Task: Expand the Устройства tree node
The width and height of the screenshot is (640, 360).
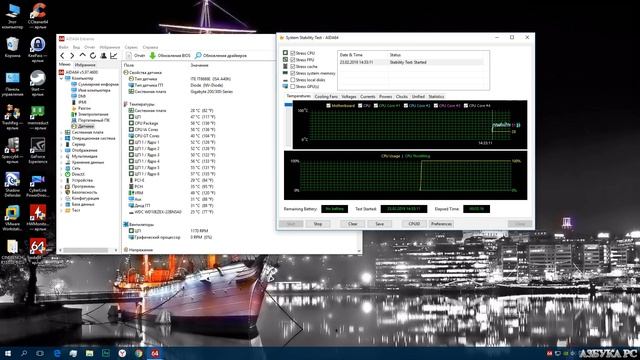Action: click(62, 180)
